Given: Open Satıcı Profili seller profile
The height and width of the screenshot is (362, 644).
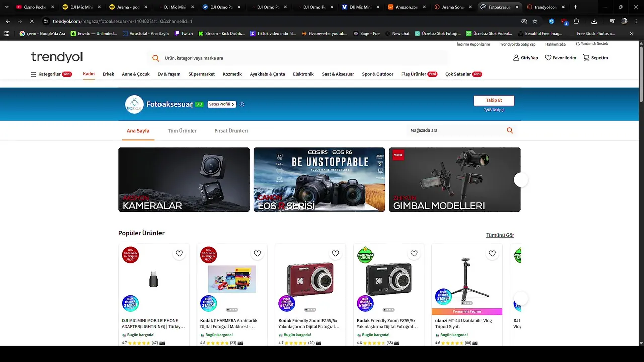Looking at the screenshot, I should coord(222,104).
